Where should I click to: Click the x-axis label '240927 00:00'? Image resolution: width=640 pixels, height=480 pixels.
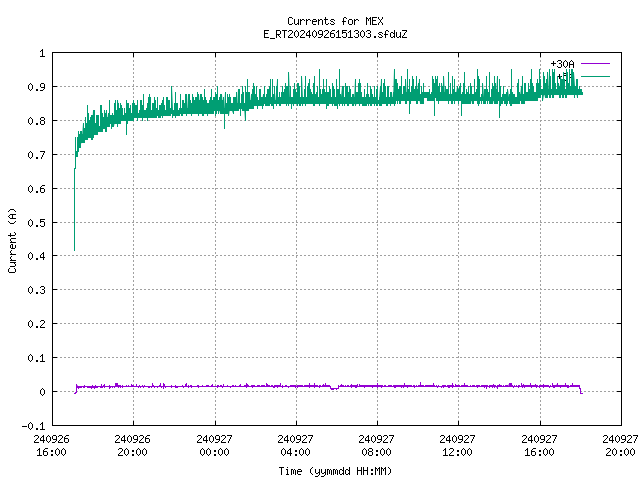coord(214,446)
